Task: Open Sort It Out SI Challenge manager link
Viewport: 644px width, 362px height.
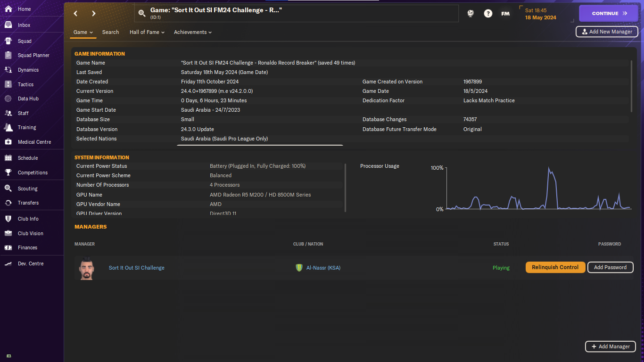Action: 137,268
